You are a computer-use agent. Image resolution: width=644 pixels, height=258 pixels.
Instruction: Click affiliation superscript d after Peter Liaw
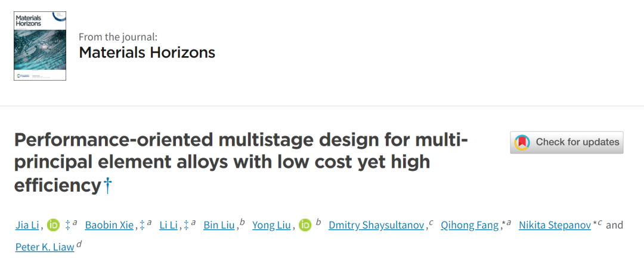coord(80,244)
